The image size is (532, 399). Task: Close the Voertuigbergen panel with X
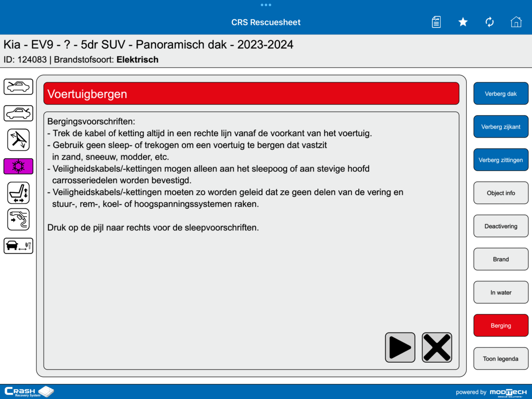tap(437, 348)
